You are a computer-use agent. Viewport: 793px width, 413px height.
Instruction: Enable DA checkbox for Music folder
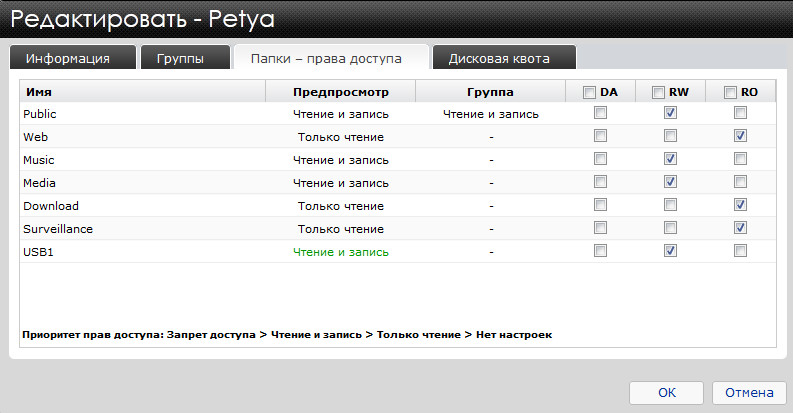600,159
